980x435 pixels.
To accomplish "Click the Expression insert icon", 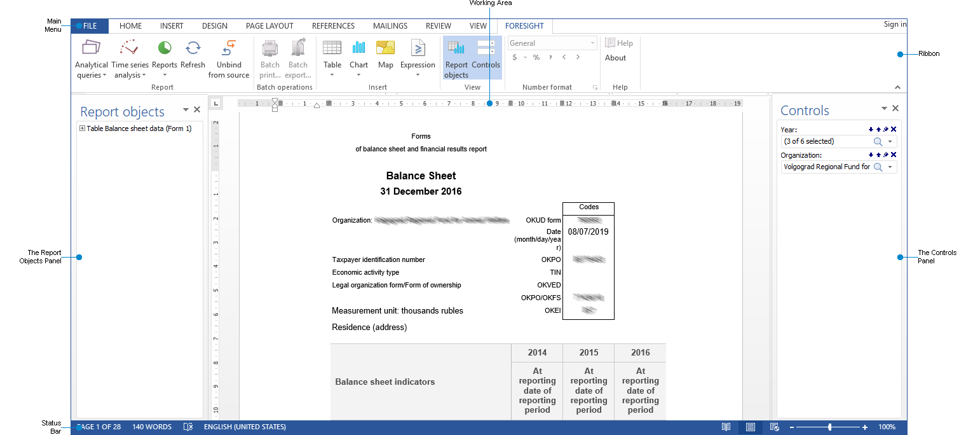I will pyautogui.click(x=418, y=57).
